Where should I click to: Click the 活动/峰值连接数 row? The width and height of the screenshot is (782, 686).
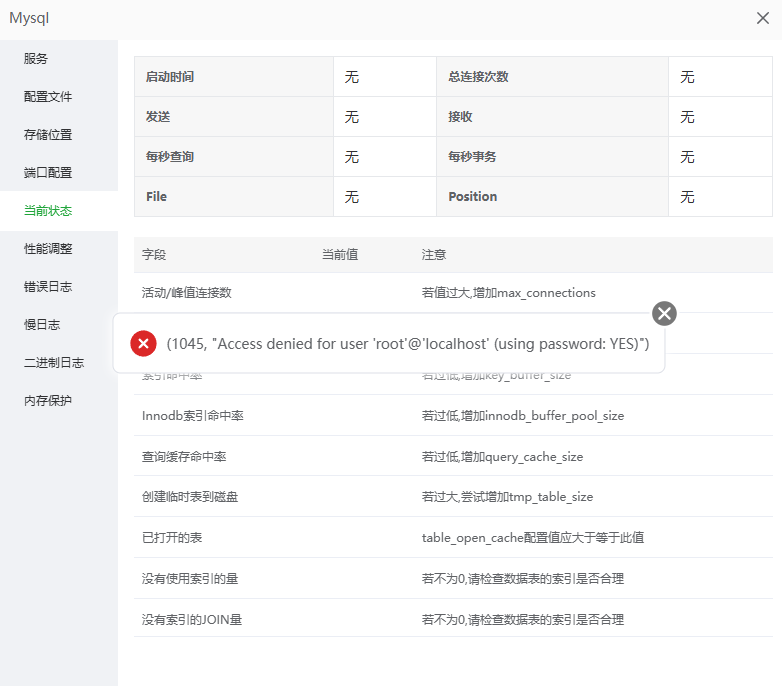pyautogui.click(x=187, y=293)
